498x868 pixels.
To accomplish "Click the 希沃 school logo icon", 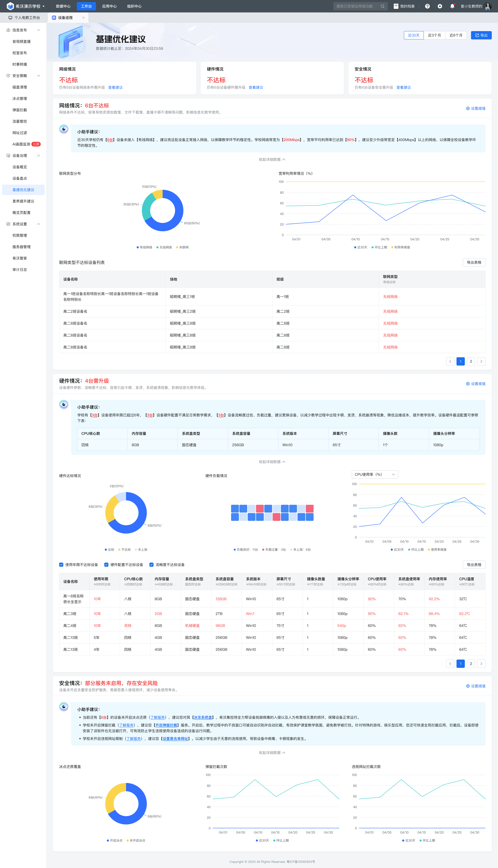I will click(x=10, y=6).
